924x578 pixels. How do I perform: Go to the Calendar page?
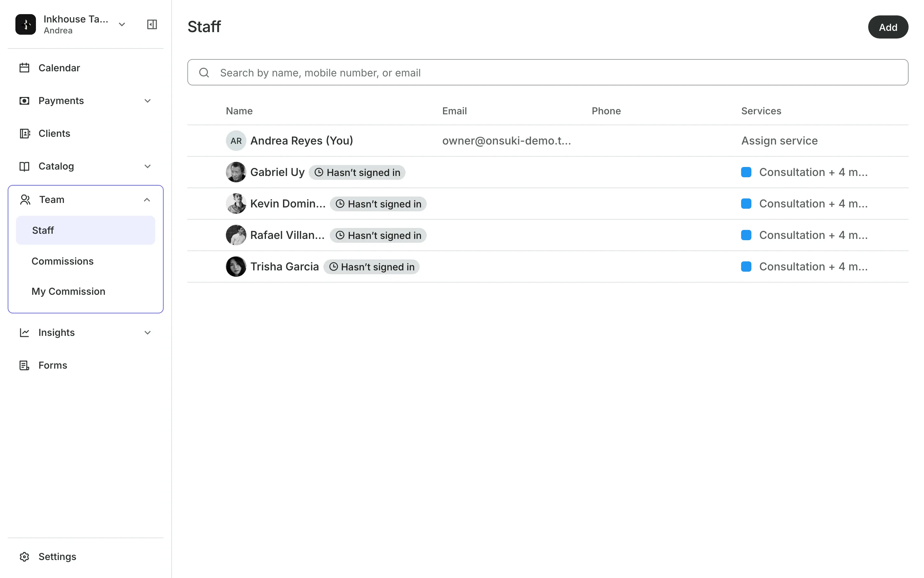59,68
